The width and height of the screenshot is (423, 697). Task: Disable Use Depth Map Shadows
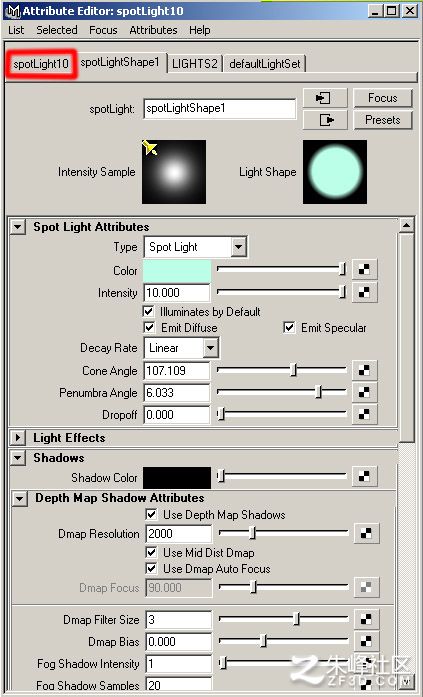point(152,515)
